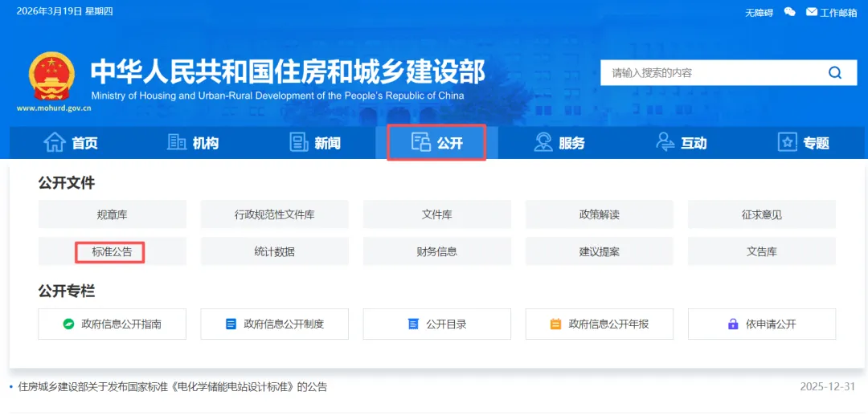Click the 2026年3月19日 星期四 date text
868x416 pixels.
point(65,11)
